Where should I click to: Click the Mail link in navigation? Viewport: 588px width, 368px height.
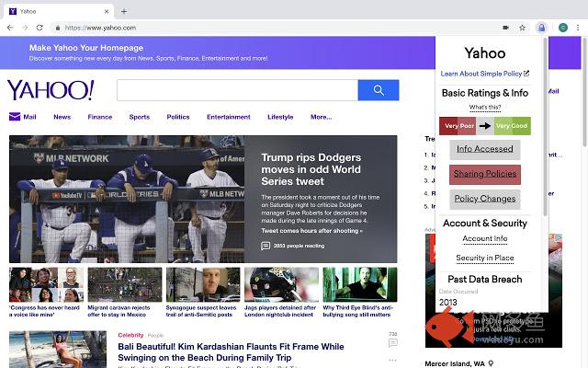29,117
